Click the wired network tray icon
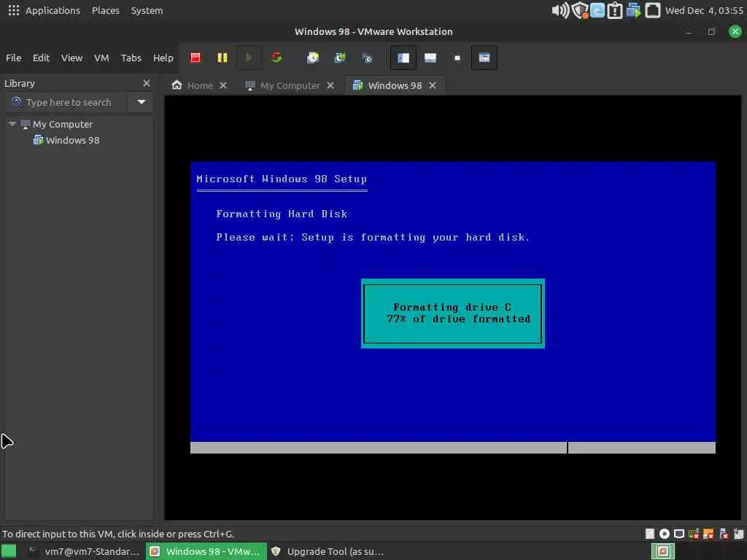Screen dimensions: 747x560 (653, 10)
